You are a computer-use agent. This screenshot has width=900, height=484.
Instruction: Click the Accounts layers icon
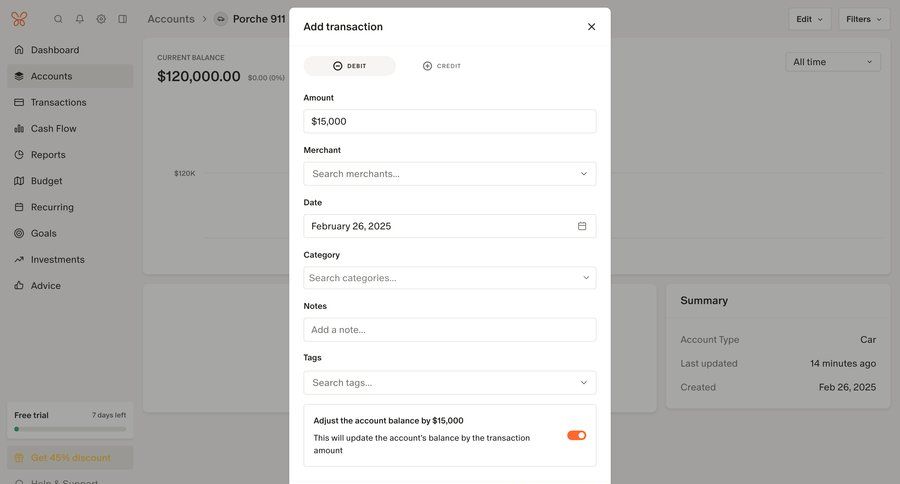click(19, 76)
